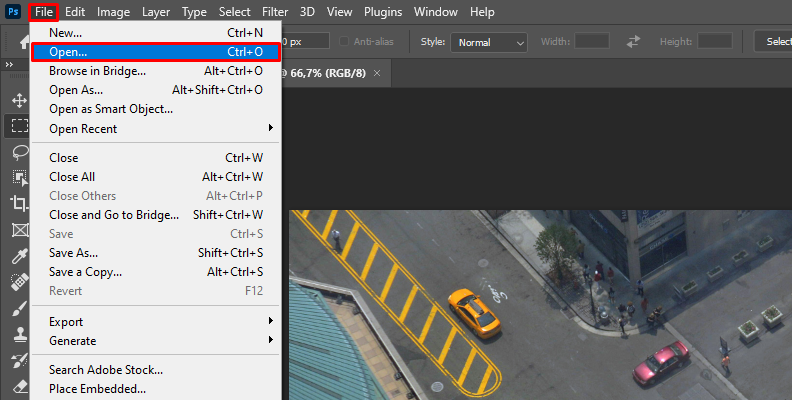
Task: Click the Feather px input field
Action: 305,41
